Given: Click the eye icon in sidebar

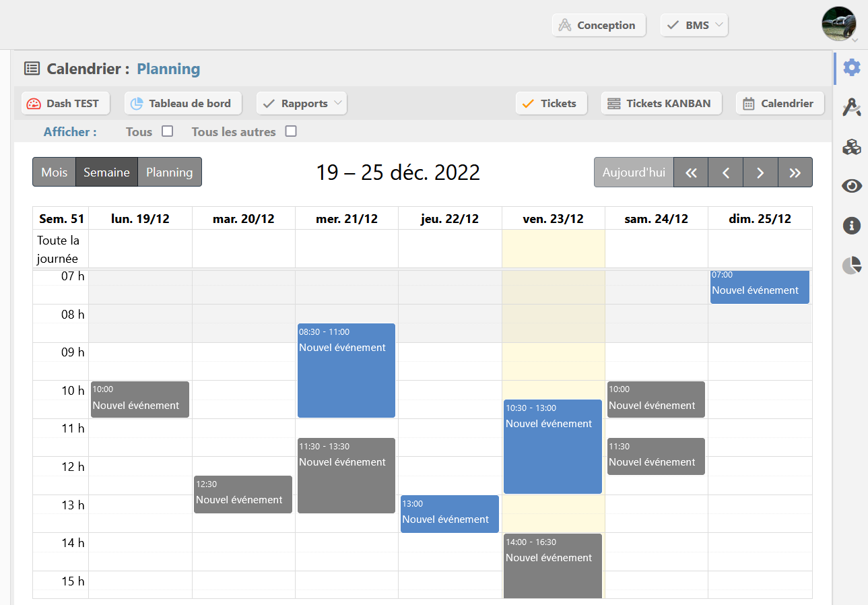Looking at the screenshot, I should 852,186.
